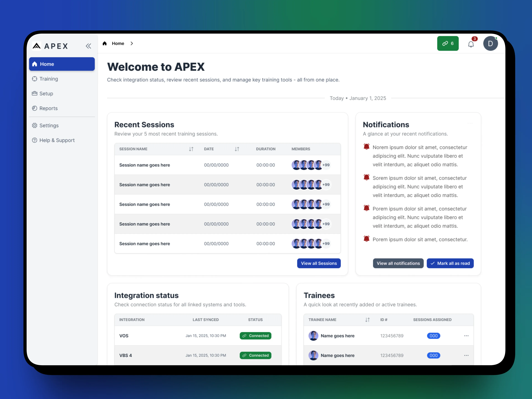This screenshot has width=532, height=399.
Task: Open the Norem ipsum notification text
Action: pyautogui.click(x=420, y=156)
